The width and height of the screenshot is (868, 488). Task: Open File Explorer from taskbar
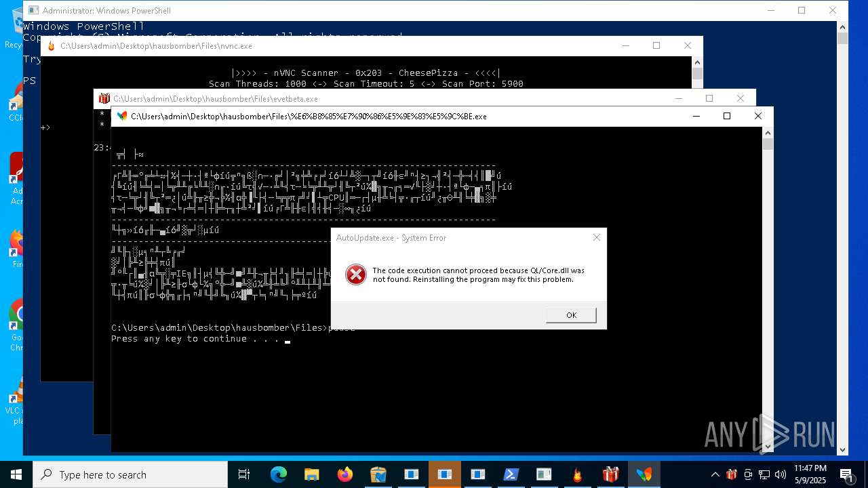tap(311, 474)
